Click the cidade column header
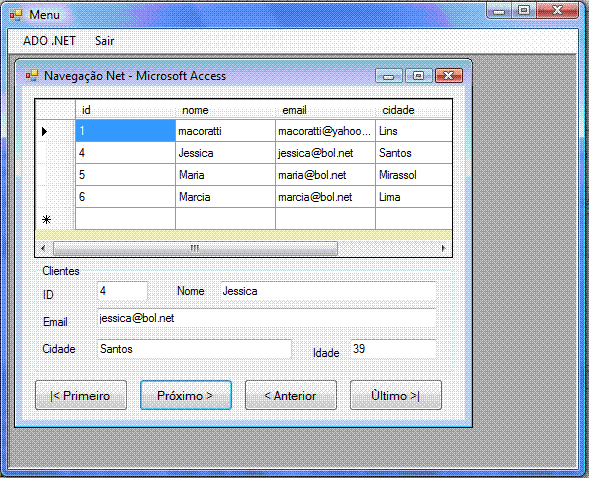The height and width of the screenshot is (478, 589). [x=414, y=110]
